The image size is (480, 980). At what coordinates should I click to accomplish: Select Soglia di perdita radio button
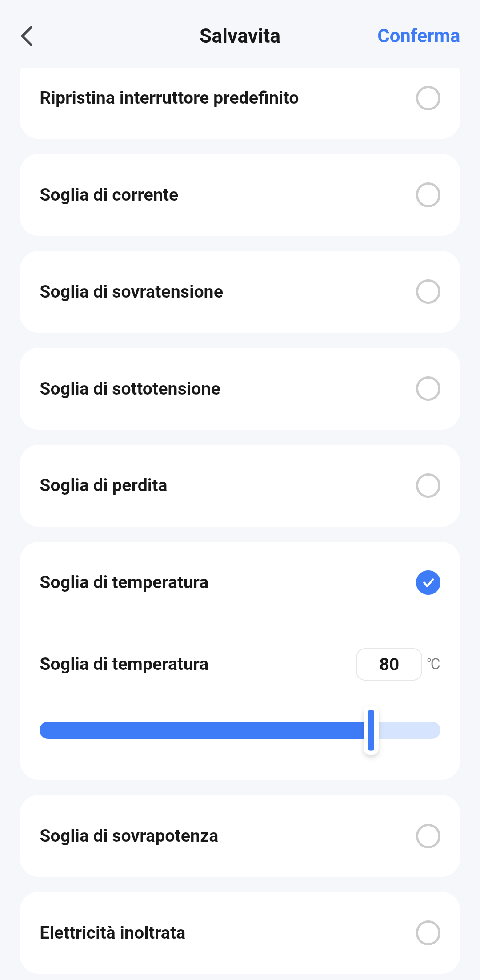tap(428, 485)
